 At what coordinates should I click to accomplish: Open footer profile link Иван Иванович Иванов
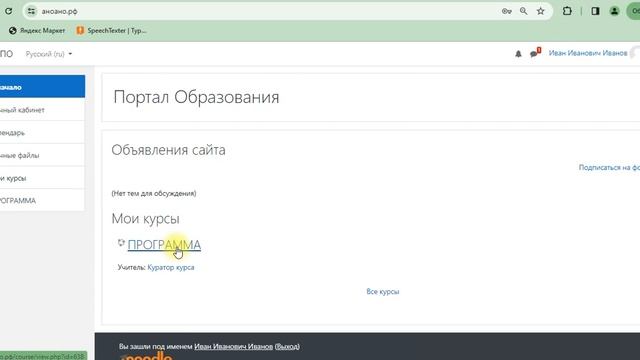233,347
